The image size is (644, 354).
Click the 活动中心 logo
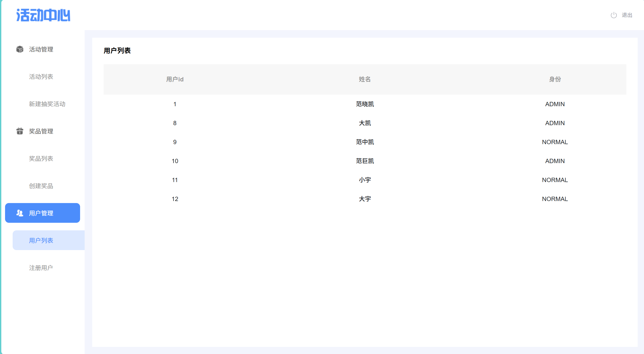click(x=43, y=15)
